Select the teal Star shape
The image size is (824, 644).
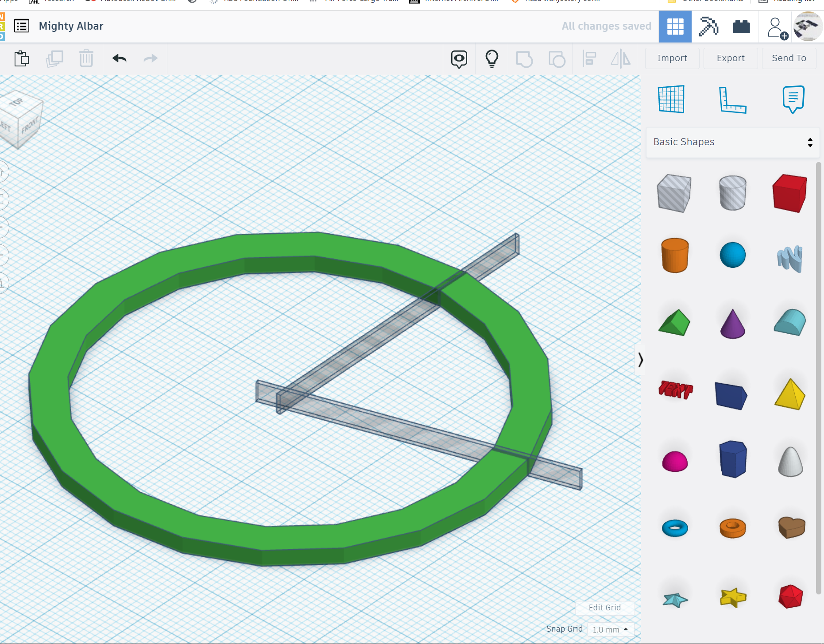point(675,600)
